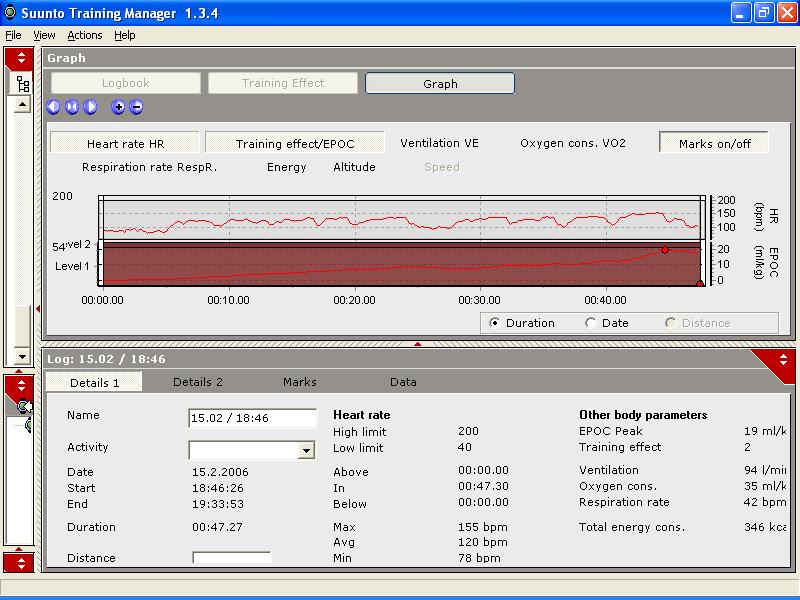Click the center-view icon between the scroll arrows
This screenshot has width=800, height=600.
coord(72,107)
